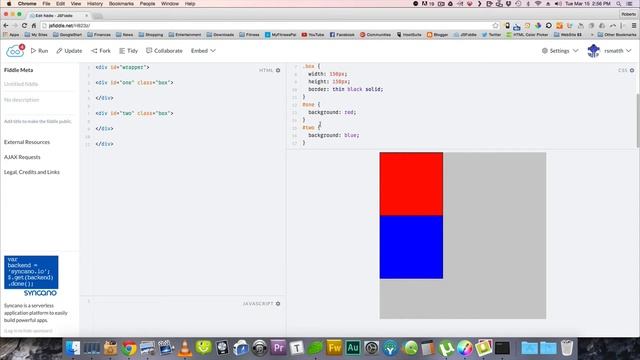Viewport: 640px width, 360px height.
Task: Click the Syncano advertisement banner
Action: [31, 276]
